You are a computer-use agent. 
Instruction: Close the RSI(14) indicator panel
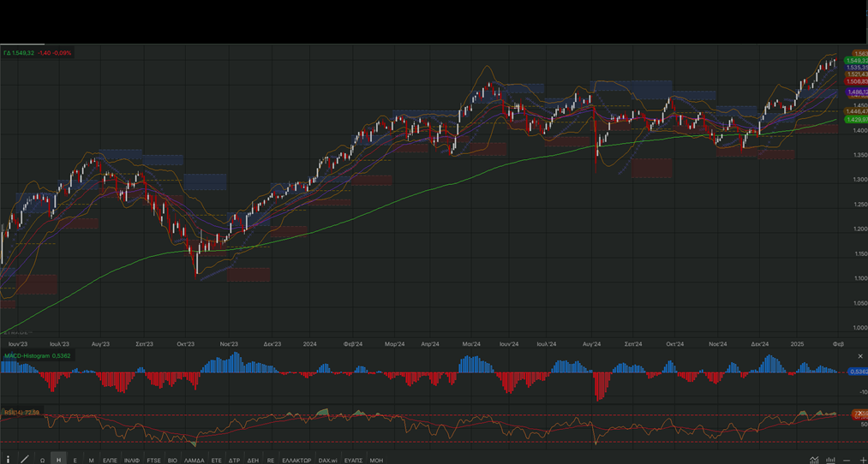(x=859, y=412)
